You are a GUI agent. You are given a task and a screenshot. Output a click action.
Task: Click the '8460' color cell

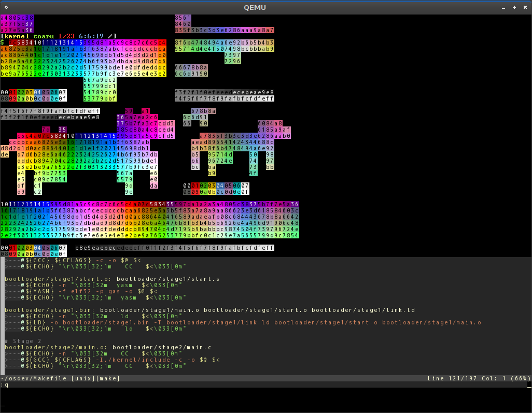183,24
